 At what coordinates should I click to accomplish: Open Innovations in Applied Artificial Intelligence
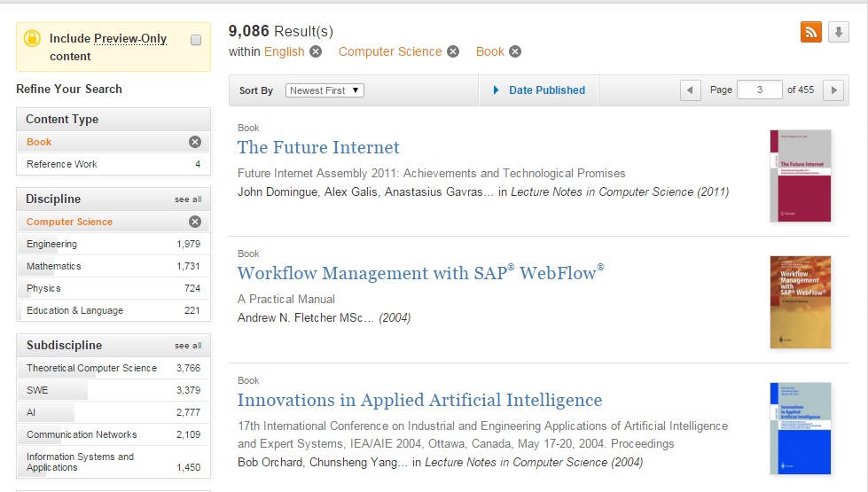pos(419,400)
